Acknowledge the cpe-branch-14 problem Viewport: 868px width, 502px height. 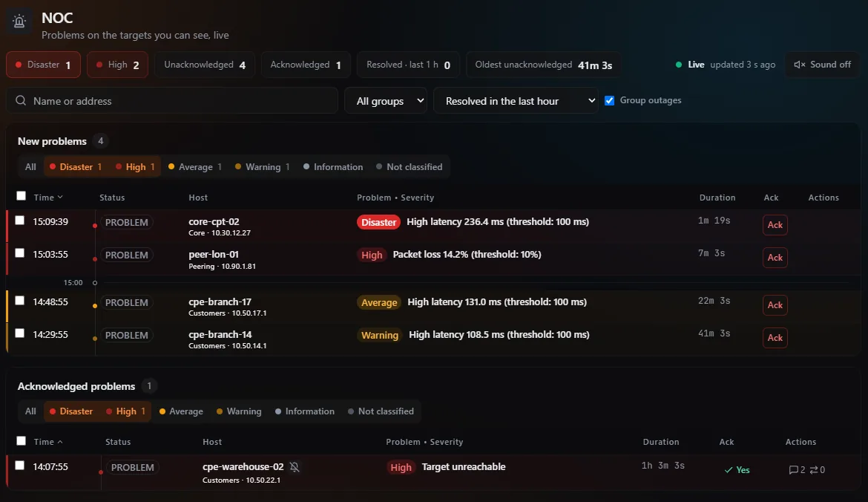(x=775, y=338)
